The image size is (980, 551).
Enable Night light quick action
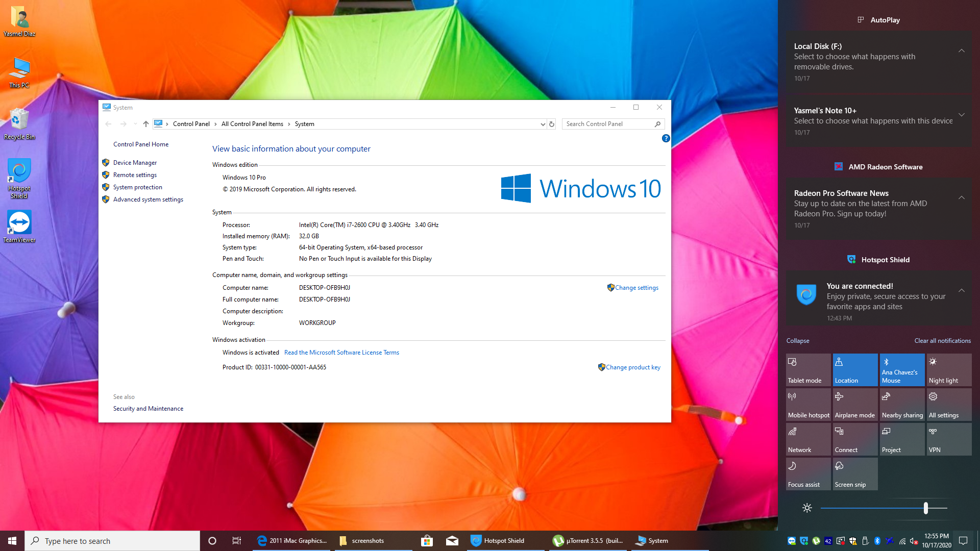(x=949, y=370)
